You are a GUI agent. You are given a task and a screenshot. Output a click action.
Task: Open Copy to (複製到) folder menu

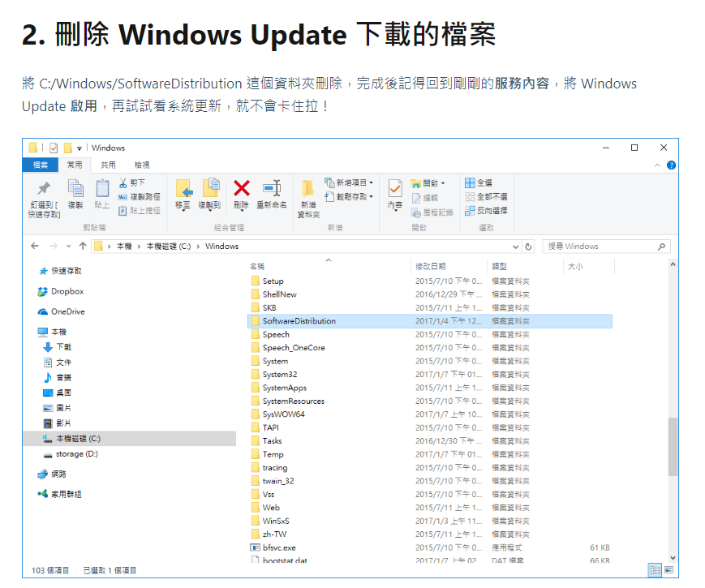209,194
